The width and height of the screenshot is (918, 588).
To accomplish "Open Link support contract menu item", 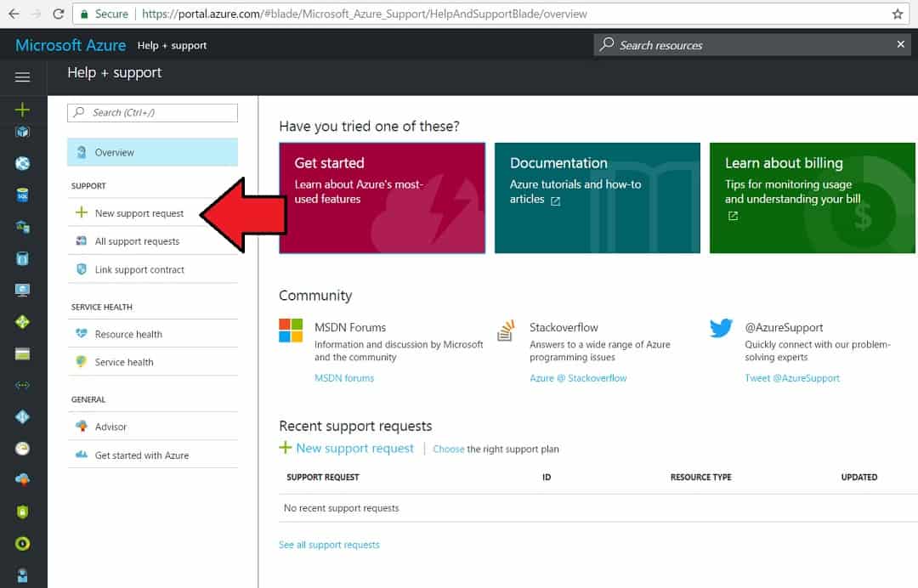I will pyautogui.click(x=152, y=269).
